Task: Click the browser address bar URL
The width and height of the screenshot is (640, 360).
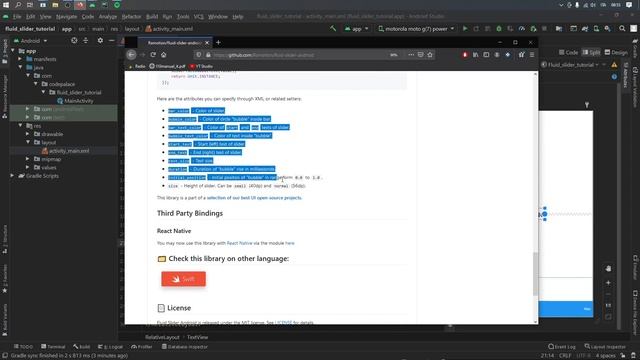Action: [x=264, y=55]
